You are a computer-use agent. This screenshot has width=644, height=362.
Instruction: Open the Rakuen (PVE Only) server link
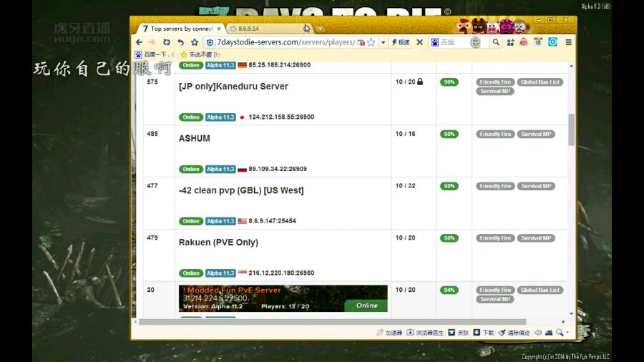tap(218, 243)
